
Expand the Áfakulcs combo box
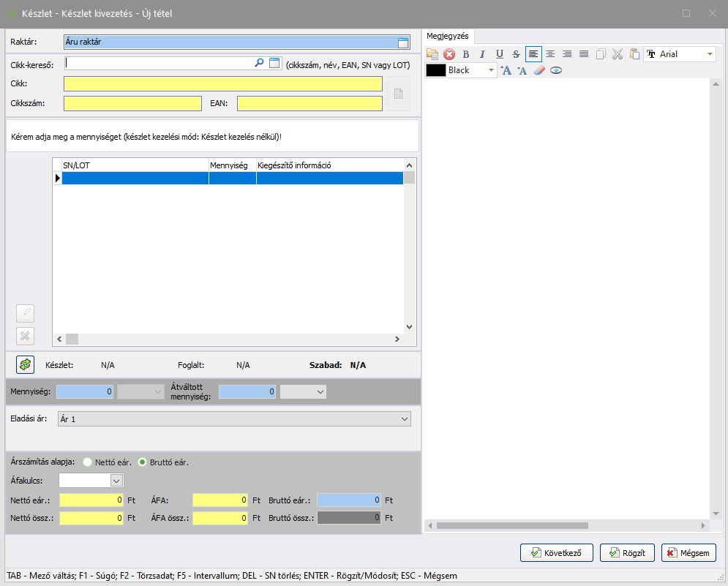116,481
